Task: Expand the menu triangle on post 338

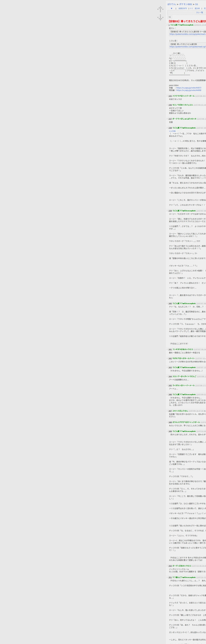Action: pyautogui.click(x=167, y=128)
